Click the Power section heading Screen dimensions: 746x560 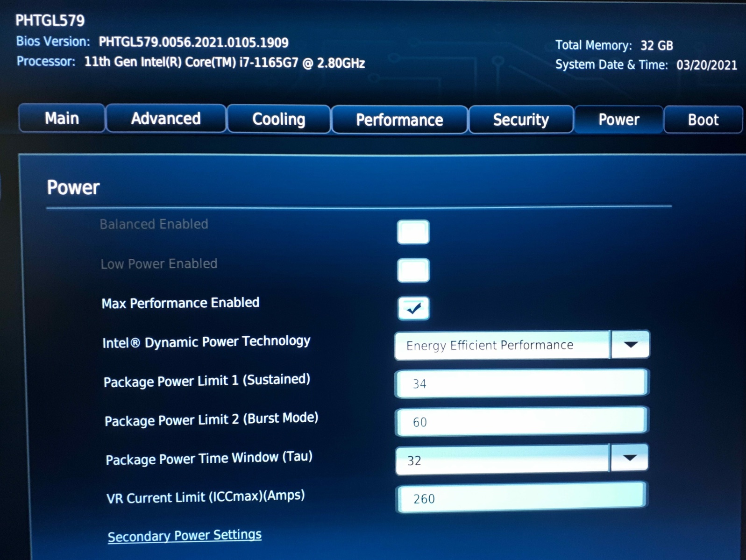[73, 188]
